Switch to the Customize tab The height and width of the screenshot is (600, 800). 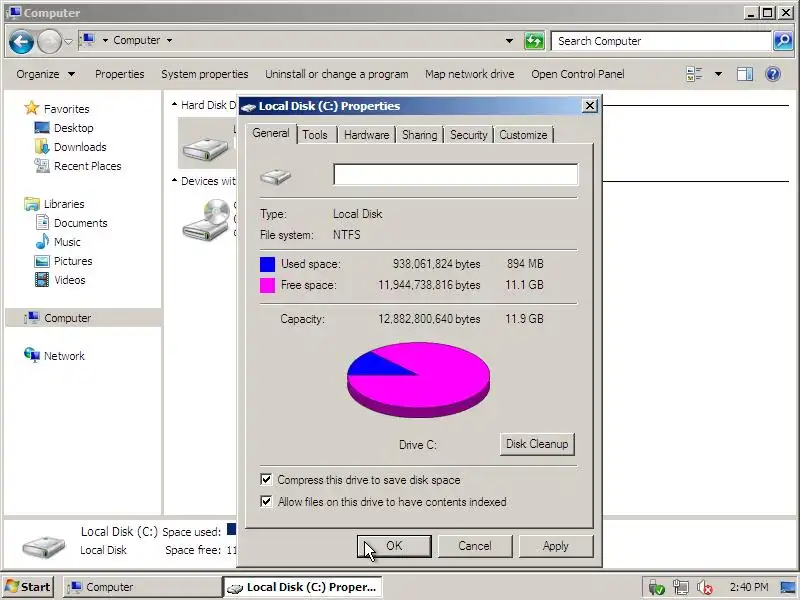[x=523, y=135]
